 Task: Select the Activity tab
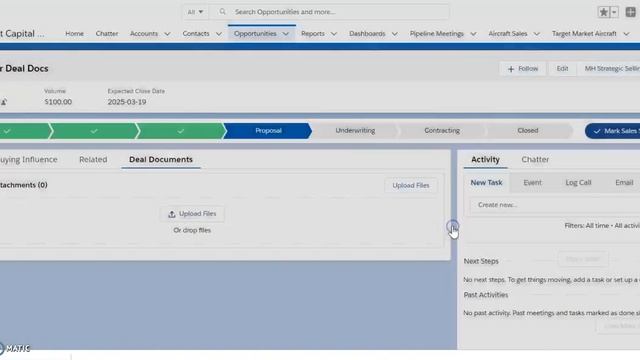pyautogui.click(x=485, y=160)
